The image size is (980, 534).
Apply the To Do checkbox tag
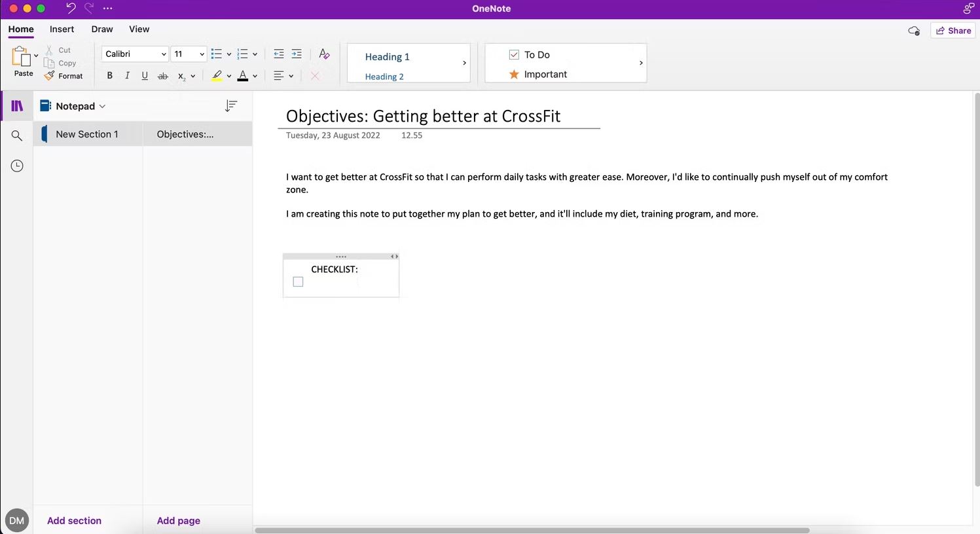(x=529, y=55)
